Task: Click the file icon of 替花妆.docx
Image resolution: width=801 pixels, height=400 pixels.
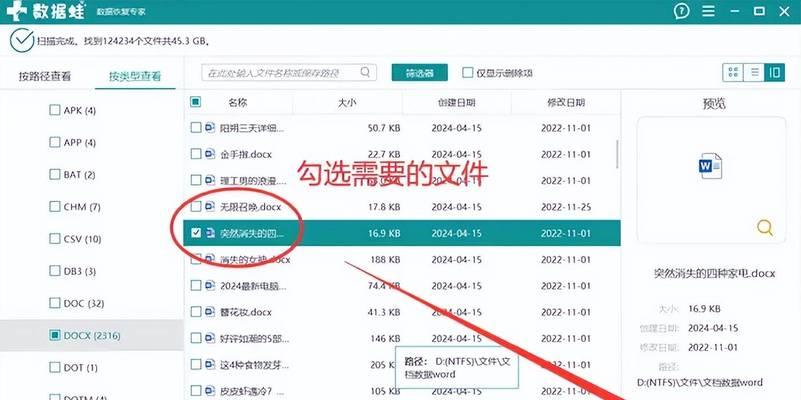Action: [x=210, y=312]
